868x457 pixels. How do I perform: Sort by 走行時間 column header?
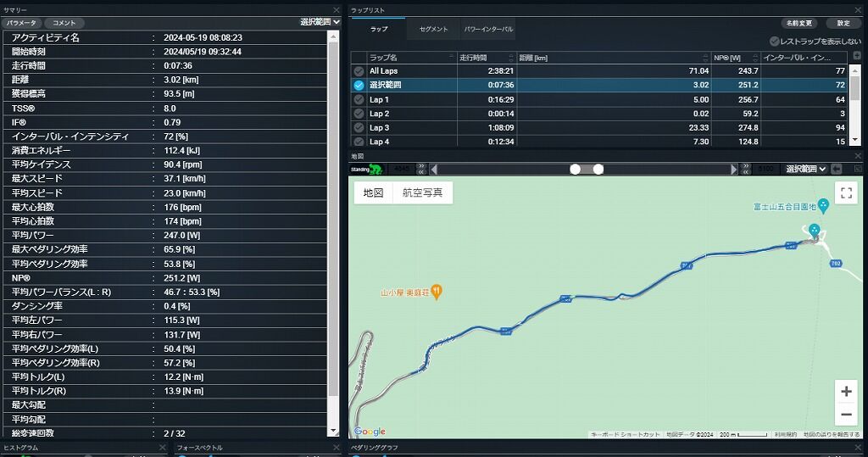(x=487, y=58)
